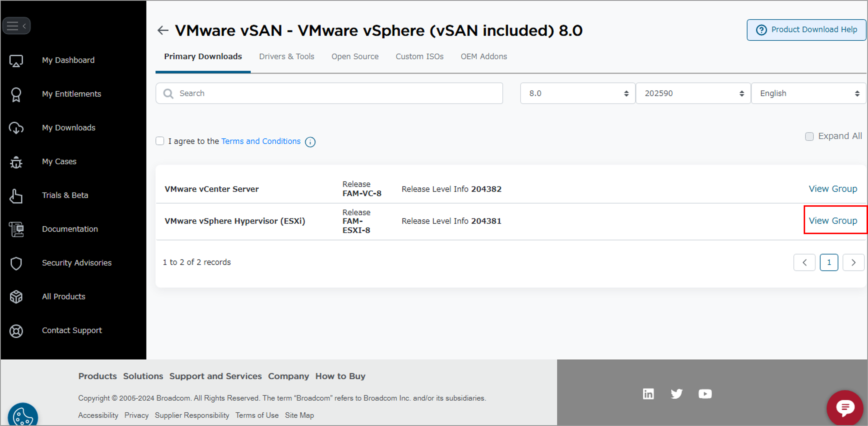Open Terms and Conditions link
Screen dimensions: 868x426
tap(261, 141)
